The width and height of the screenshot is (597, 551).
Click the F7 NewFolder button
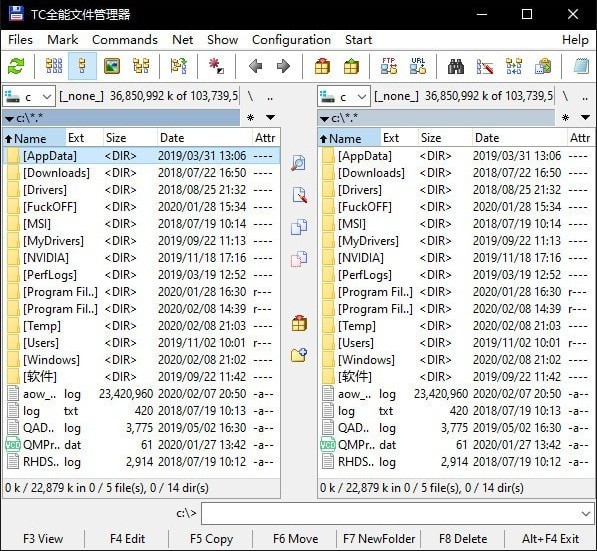[379, 539]
